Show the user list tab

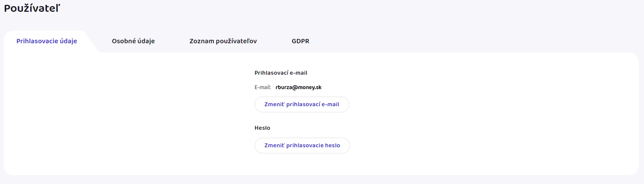pyautogui.click(x=223, y=41)
